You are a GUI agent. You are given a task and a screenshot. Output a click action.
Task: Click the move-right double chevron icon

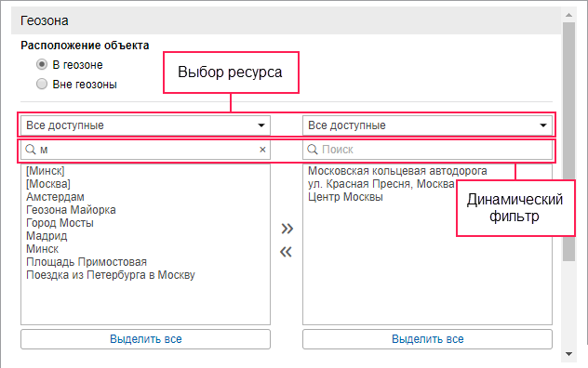287,229
